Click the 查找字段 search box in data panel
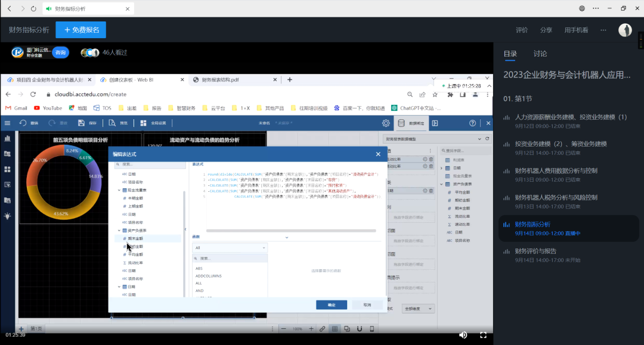The image size is (644, 345). tap(465, 151)
